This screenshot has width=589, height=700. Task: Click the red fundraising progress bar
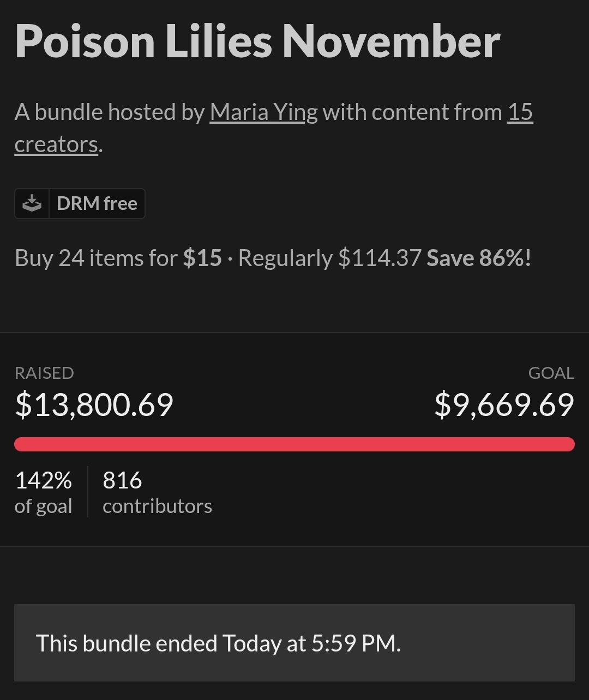(x=294, y=444)
